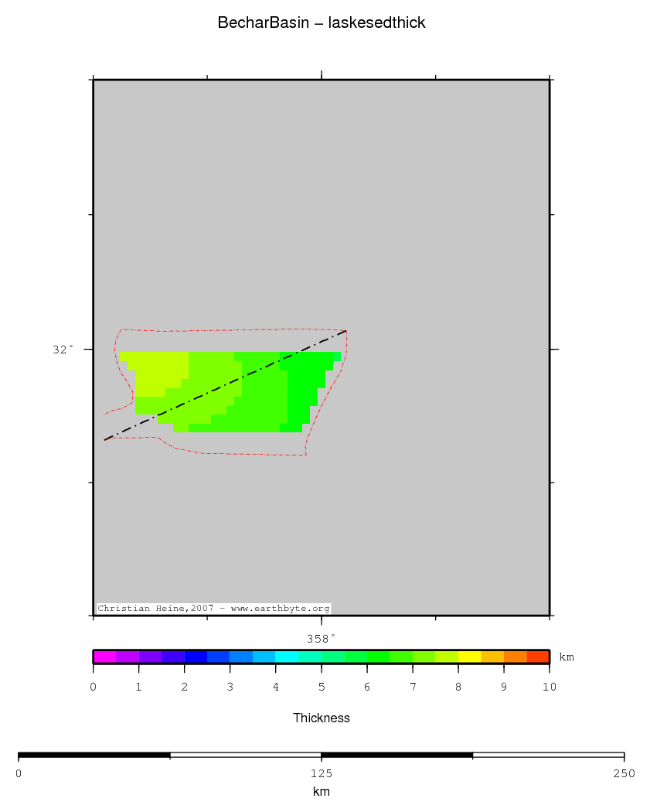Click the yellow-green thickness region on map
650x812 pixels.
155,371
